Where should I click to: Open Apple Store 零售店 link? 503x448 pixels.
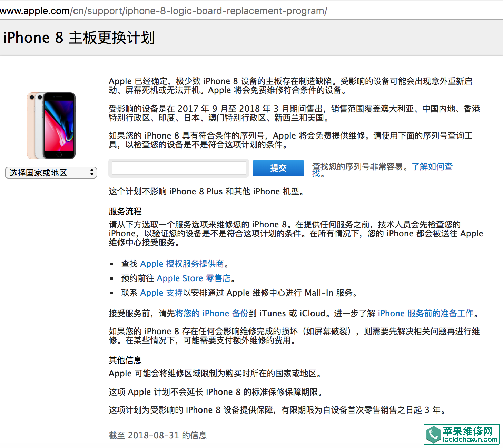pyautogui.click(x=194, y=278)
